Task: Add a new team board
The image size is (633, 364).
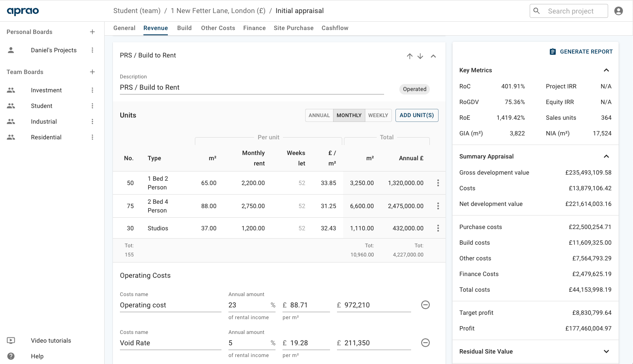Action: tap(92, 72)
